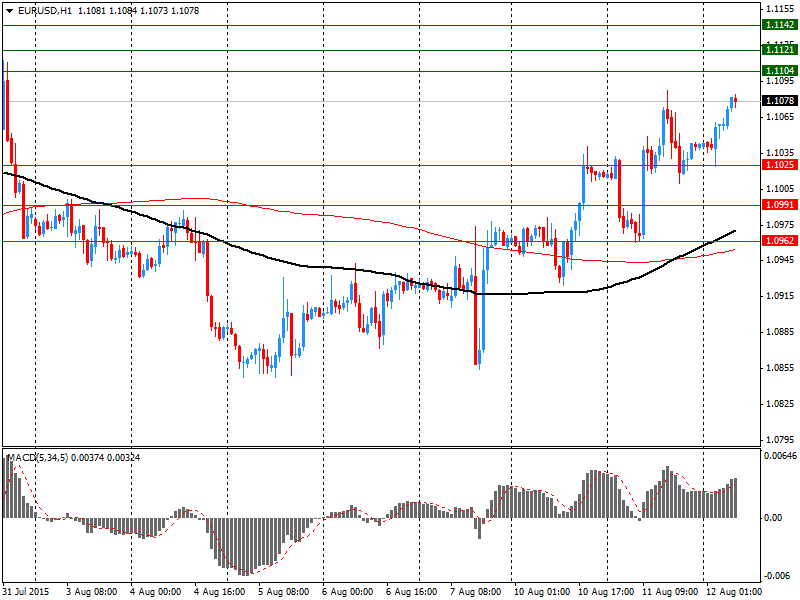Select the 1.1035 price scale value
Screen dimensions: 800x600
[780, 153]
